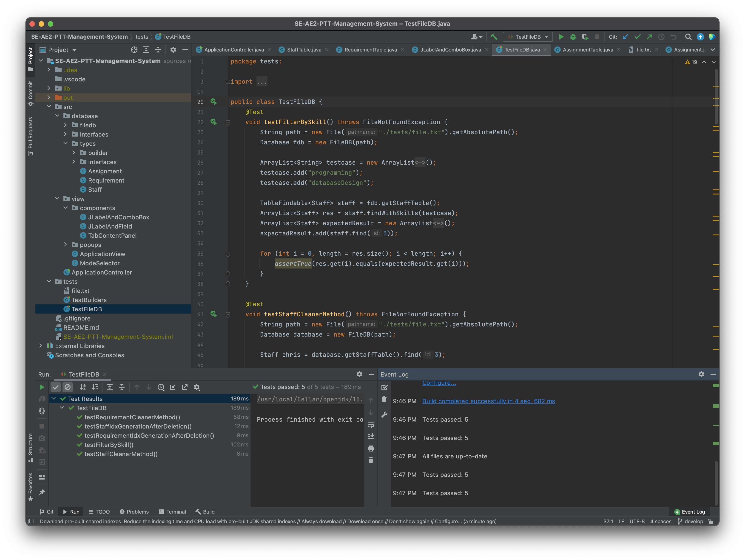Expand External Libraries node
Viewport: 745px width, 560px height.
41,346
